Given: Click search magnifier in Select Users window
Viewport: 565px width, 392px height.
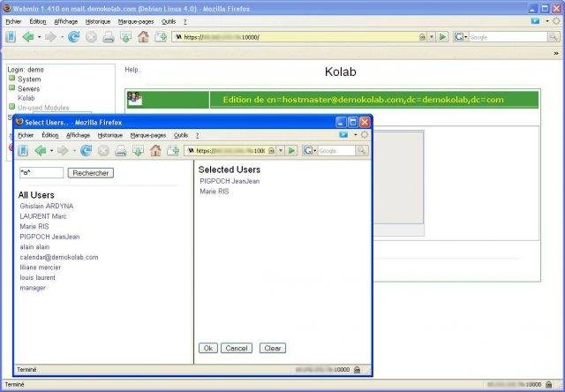Looking at the screenshot, I should 362,151.
